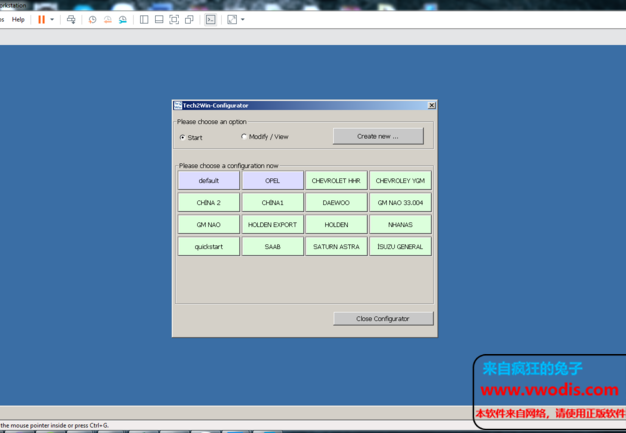
Task: Open the snapshot manager
Action: pyautogui.click(x=123, y=20)
